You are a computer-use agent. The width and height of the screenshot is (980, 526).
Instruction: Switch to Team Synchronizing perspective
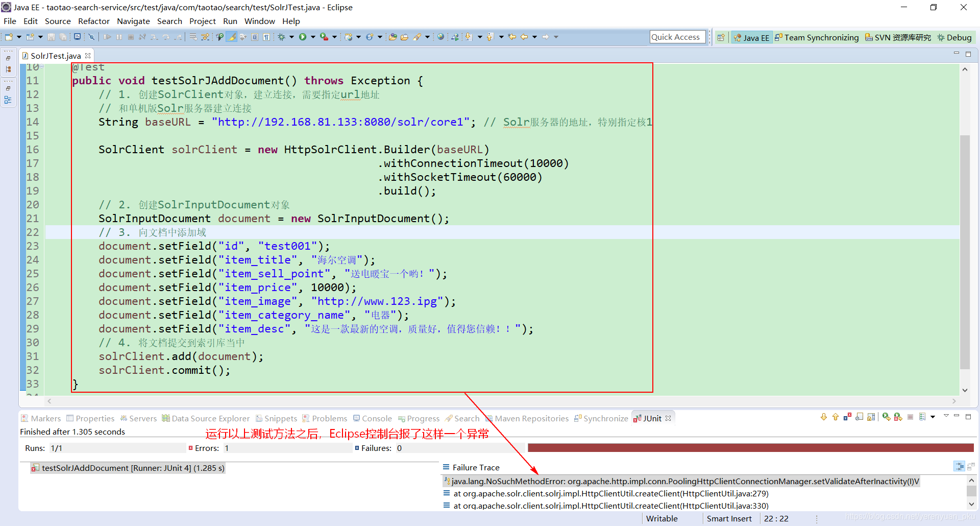(817, 37)
